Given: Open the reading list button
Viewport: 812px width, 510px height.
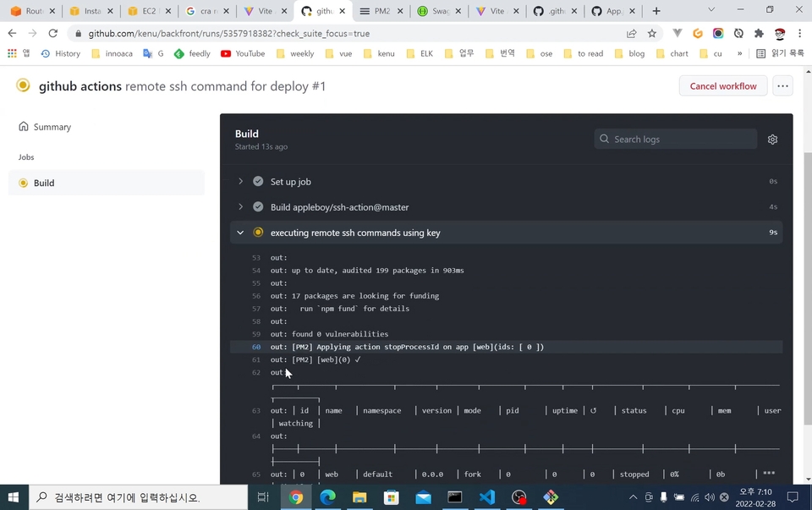Looking at the screenshot, I should [780, 53].
